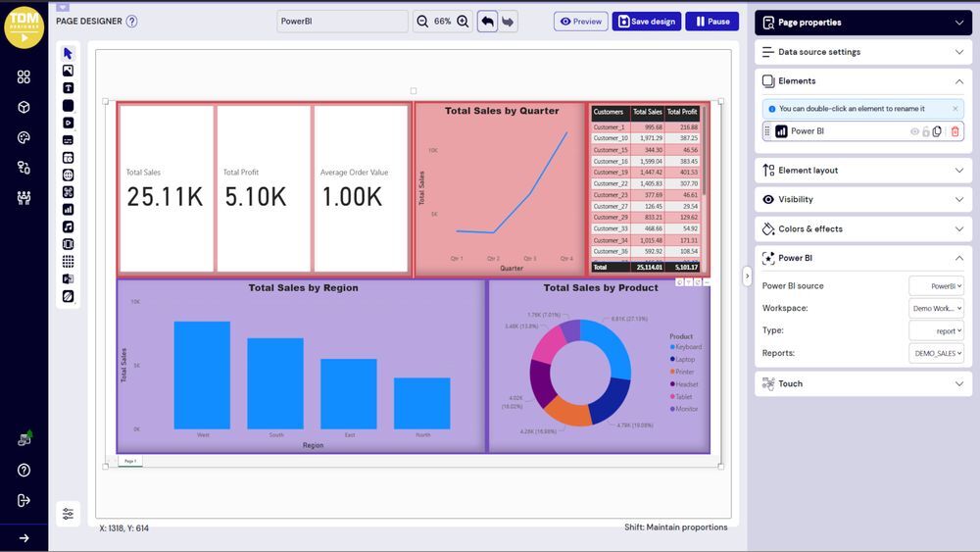Viewport: 980px width, 552px height.
Task: Expand Data source settings section
Action: point(863,52)
